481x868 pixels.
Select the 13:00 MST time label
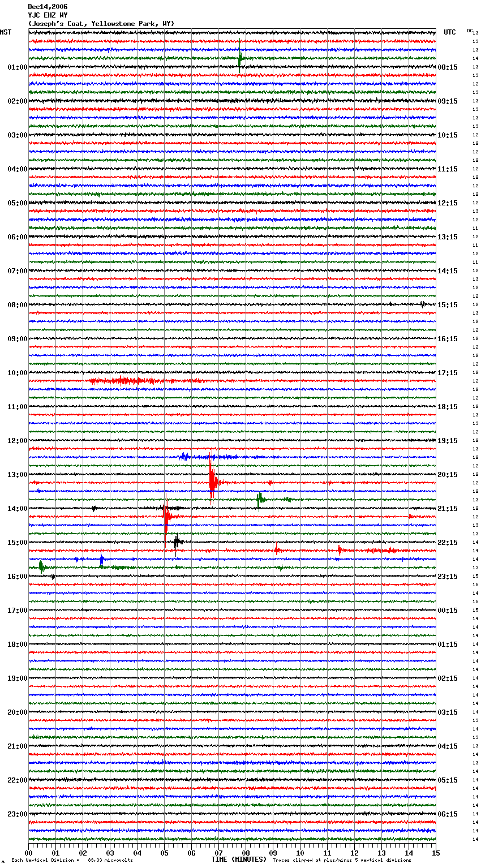click(x=17, y=475)
